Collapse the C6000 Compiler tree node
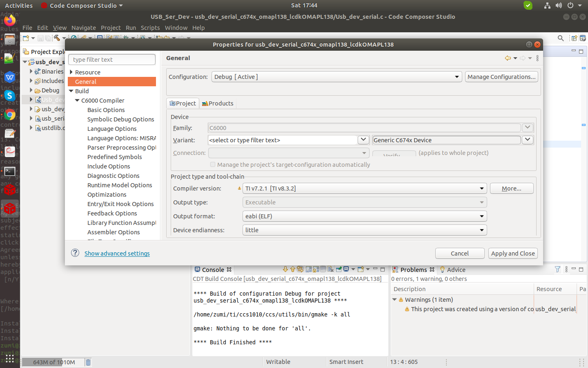Viewport: 588px width, 368px height. [77, 101]
